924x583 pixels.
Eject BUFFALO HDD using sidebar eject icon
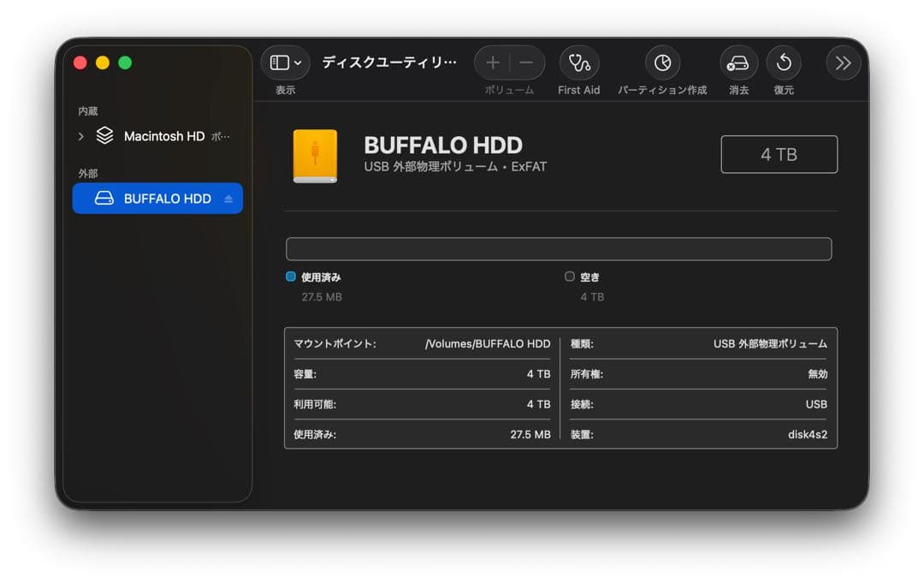(x=229, y=198)
